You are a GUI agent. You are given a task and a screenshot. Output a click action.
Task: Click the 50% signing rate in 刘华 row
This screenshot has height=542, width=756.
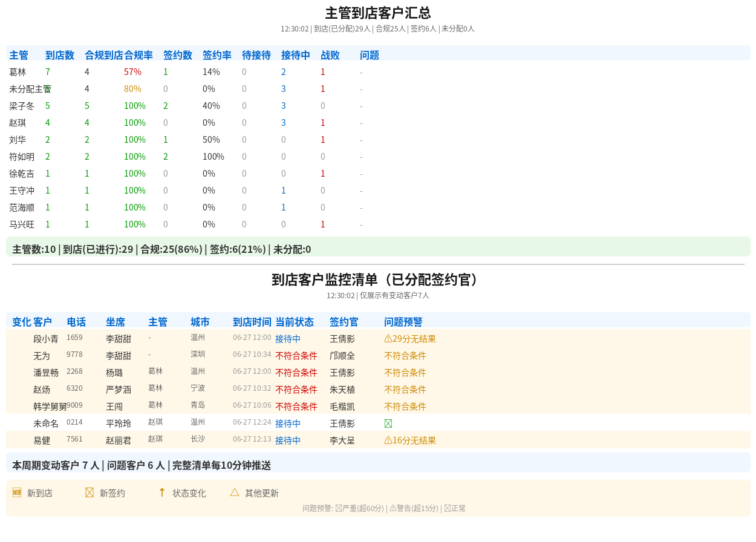tap(211, 140)
